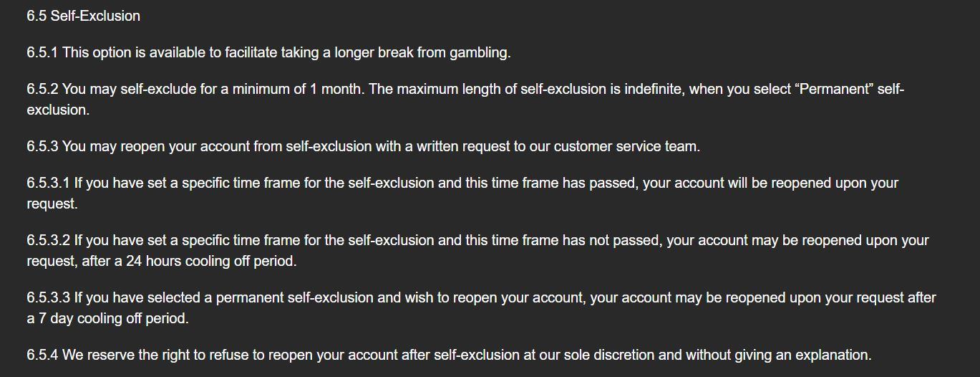Click the clause number 6.5.4
Viewport: 980px width, 377px height.
pos(42,355)
